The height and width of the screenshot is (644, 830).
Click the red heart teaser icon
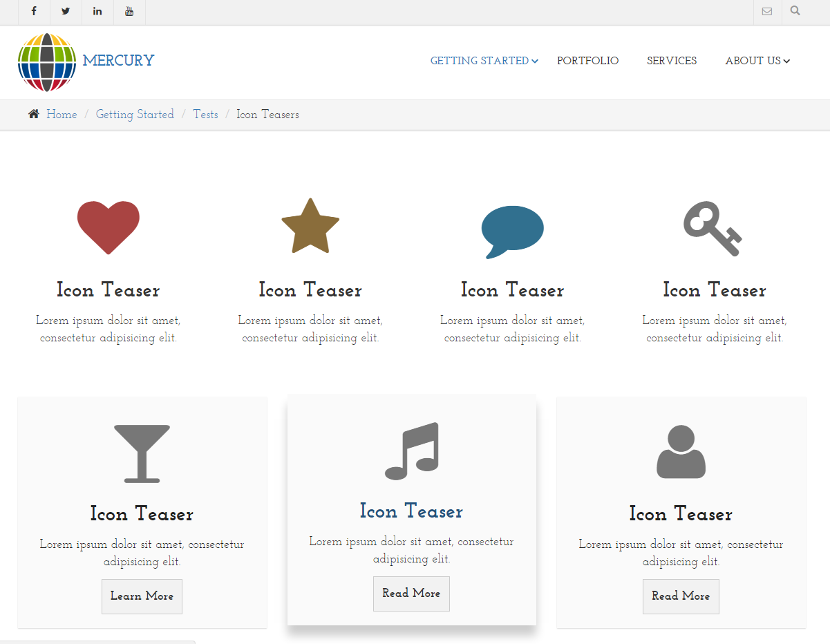click(x=109, y=227)
